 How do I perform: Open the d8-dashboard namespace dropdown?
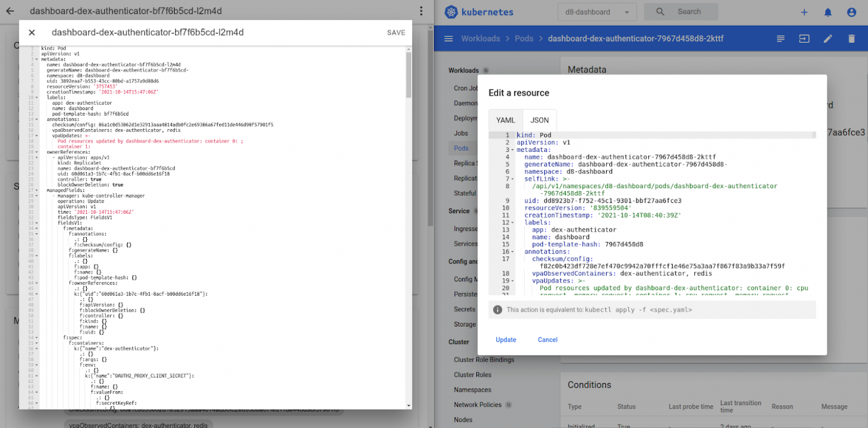coord(596,12)
